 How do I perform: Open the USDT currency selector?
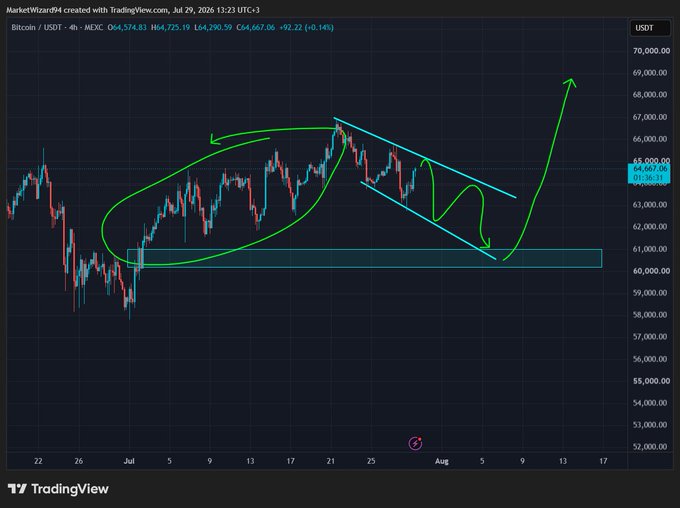coord(650,28)
